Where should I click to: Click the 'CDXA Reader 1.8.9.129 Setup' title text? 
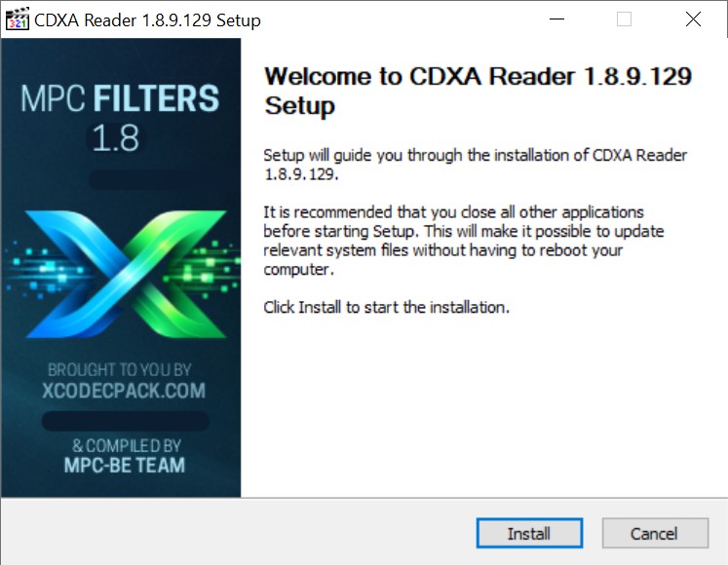147,20
